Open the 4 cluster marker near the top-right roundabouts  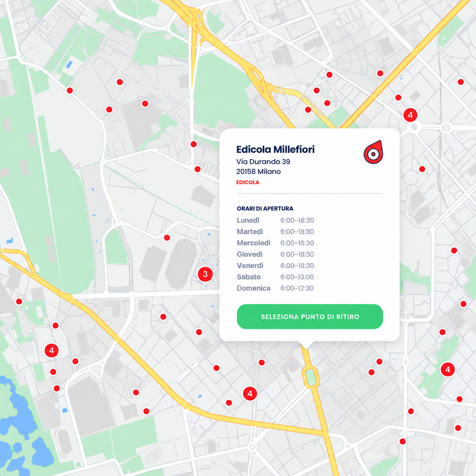410,115
